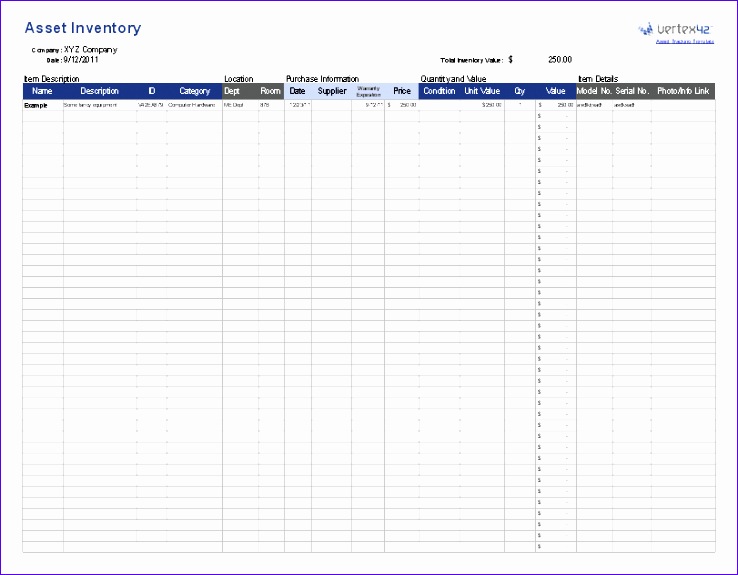Select the example row Dept cell
738x575 pixels.
(240, 105)
